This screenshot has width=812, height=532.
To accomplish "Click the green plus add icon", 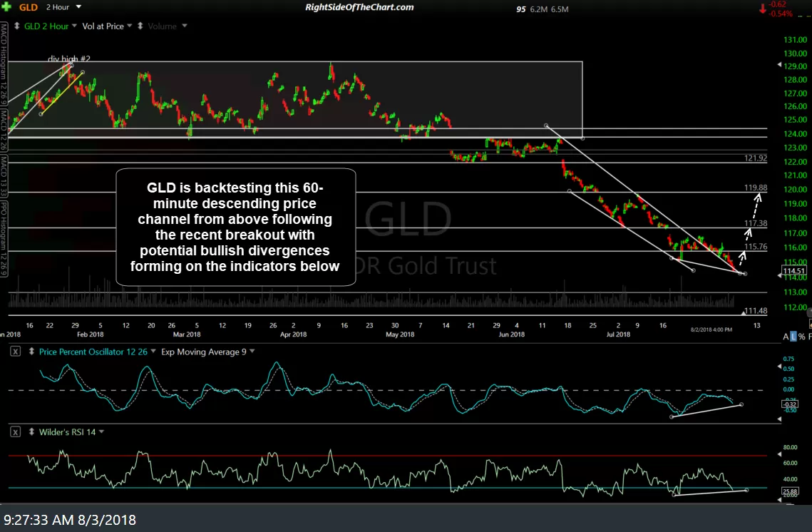I will [6, 6].
